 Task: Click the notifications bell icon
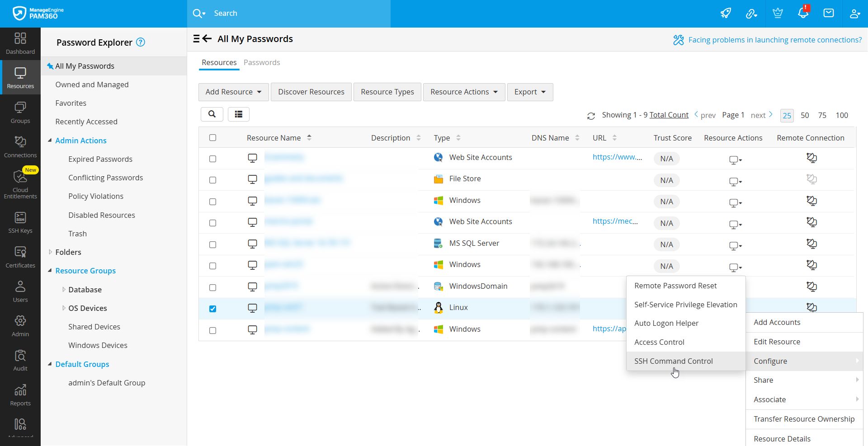[803, 13]
